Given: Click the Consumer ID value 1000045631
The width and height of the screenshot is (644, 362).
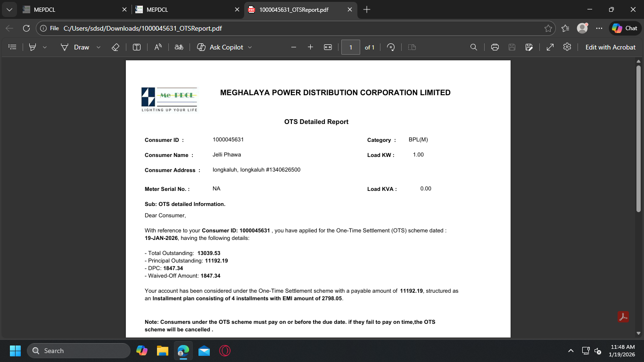Looking at the screenshot, I should point(228,140).
